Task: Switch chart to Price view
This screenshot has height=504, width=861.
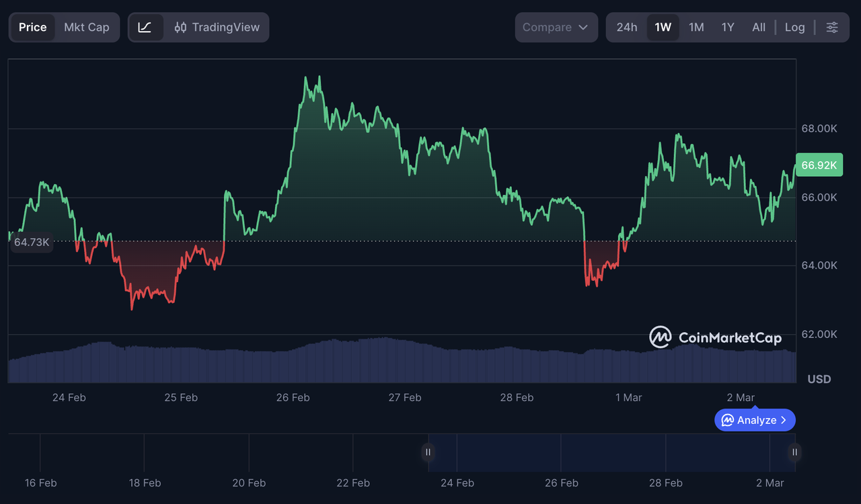Action: (x=33, y=28)
